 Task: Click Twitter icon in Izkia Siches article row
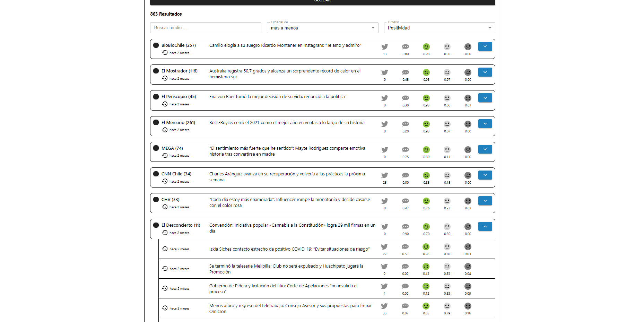click(x=384, y=247)
